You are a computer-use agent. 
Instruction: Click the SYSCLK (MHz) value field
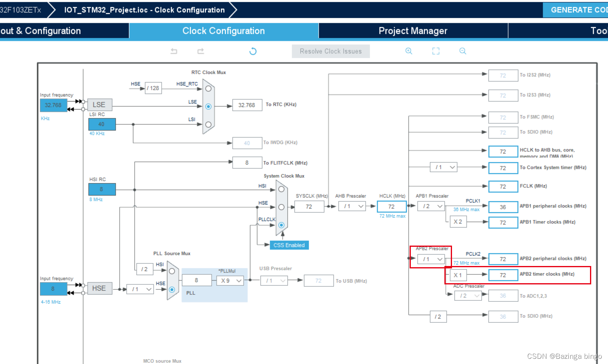tap(309, 206)
